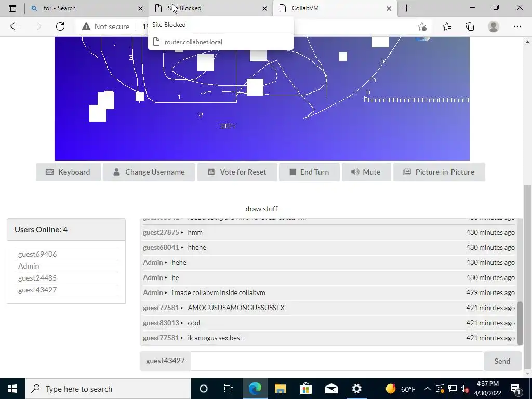The image size is (532, 399).
Task: Click the taskbar search box
Action: (x=108, y=389)
